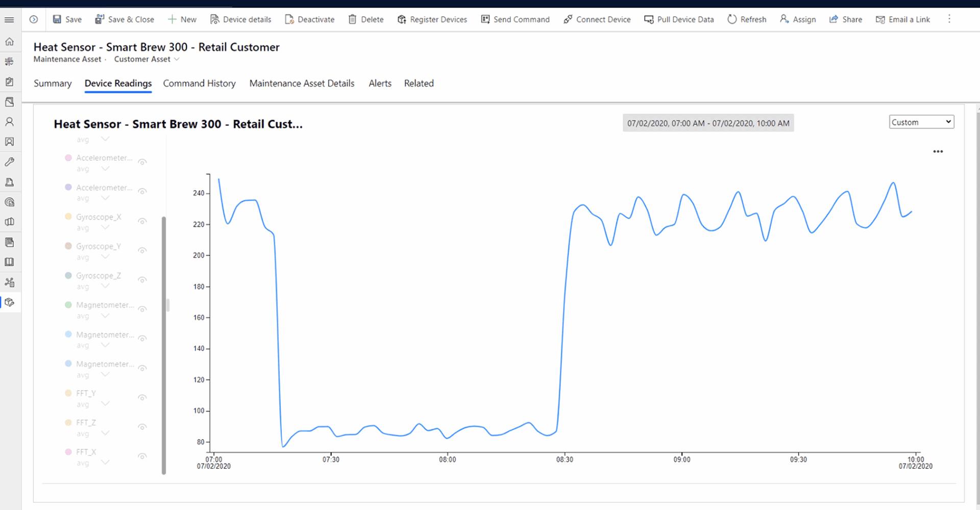This screenshot has width=980, height=510.
Task: Click Email a Link
Action: click(x=902, y=19)
